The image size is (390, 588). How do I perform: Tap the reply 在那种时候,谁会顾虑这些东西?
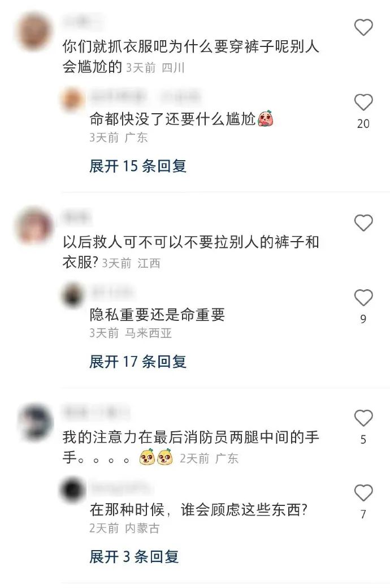198,510
